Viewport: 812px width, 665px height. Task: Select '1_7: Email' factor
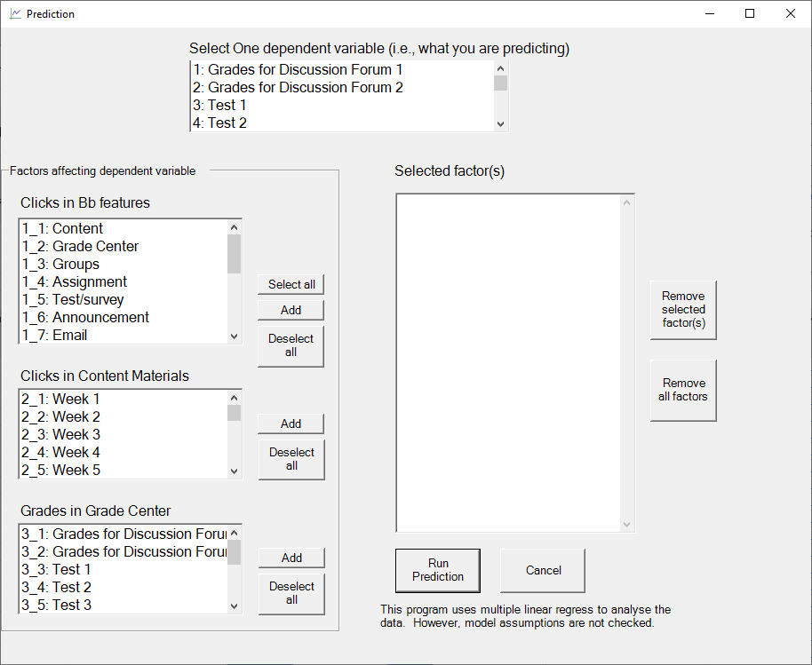123,335
